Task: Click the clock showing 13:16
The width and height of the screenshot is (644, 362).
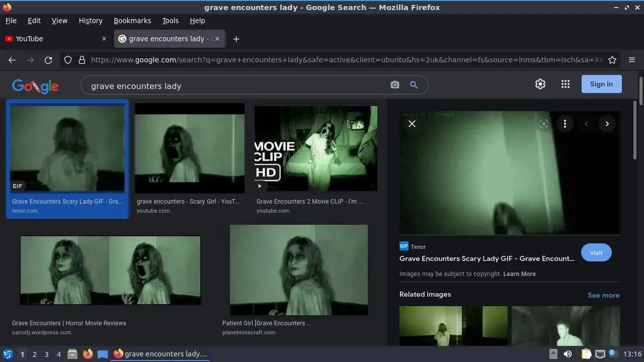Action: point(632,354)
